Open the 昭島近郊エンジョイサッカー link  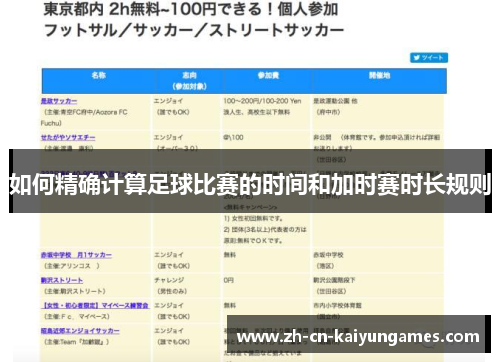[80, 331]
